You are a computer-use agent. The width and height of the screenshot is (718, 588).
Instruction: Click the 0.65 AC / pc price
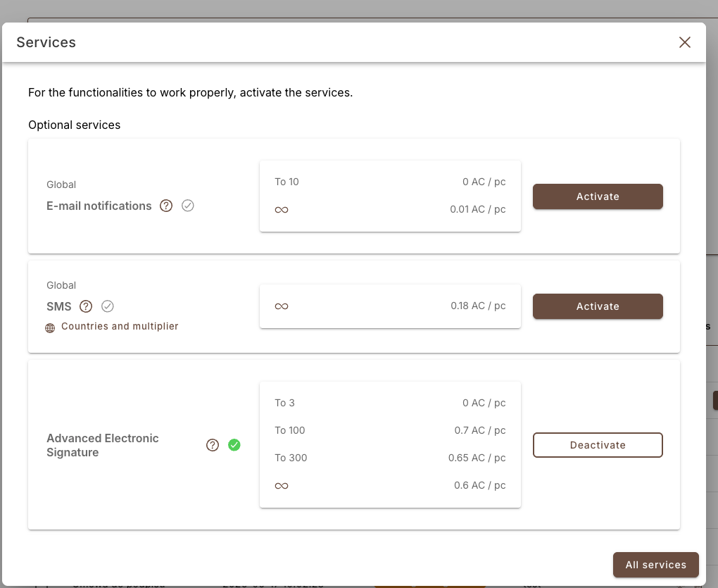(477, 458)
